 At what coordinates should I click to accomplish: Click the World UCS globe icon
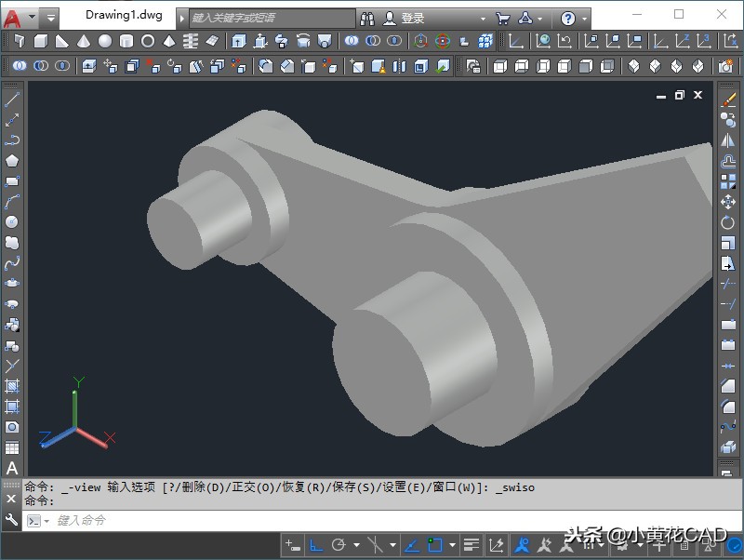tap(543, 41)
